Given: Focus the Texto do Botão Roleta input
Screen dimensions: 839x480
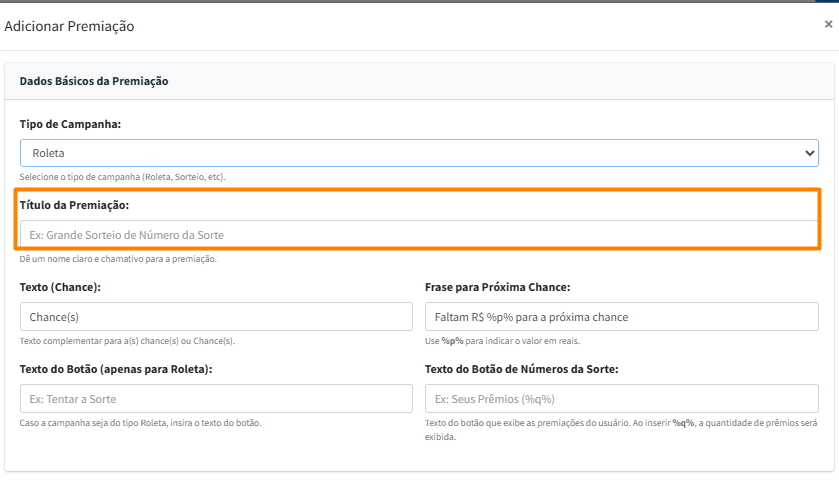Looking at the screenshot, I should click(x=216, y=399).
